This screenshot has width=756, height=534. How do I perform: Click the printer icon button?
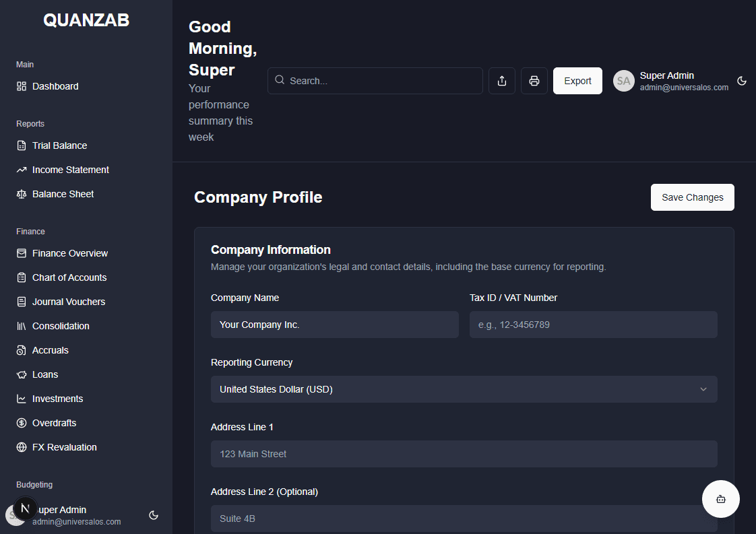tap(534, 81)
